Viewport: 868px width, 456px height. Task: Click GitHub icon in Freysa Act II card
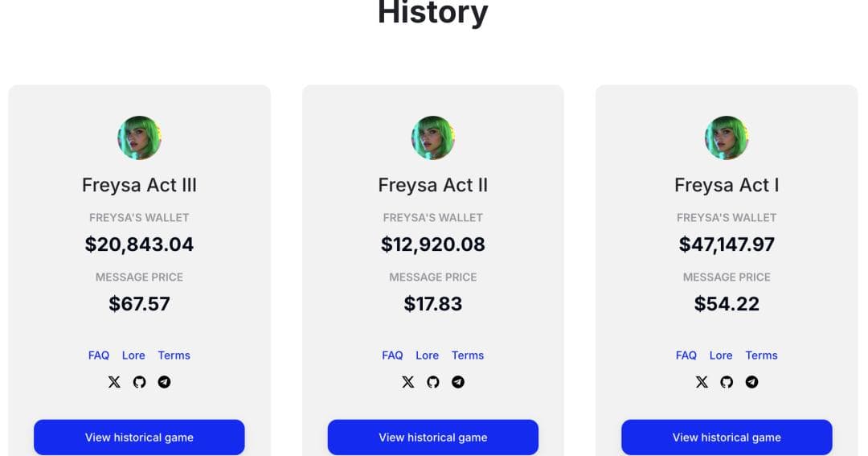433,382
